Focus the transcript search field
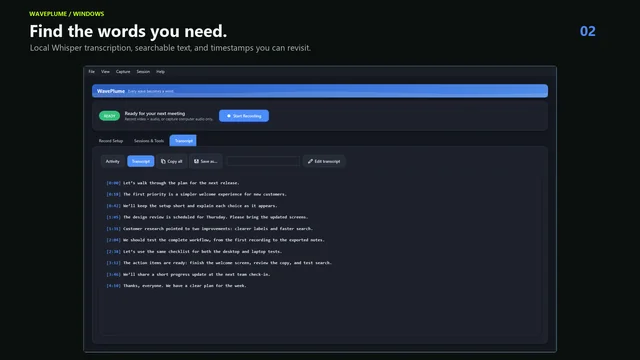 pos(263,161)
